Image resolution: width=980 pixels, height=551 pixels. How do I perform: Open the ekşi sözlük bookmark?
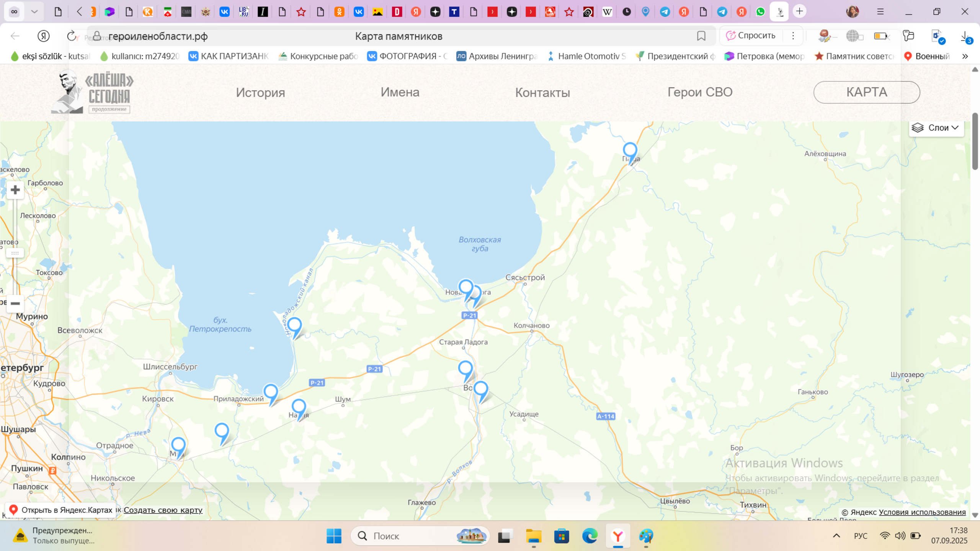coord(51,56)
